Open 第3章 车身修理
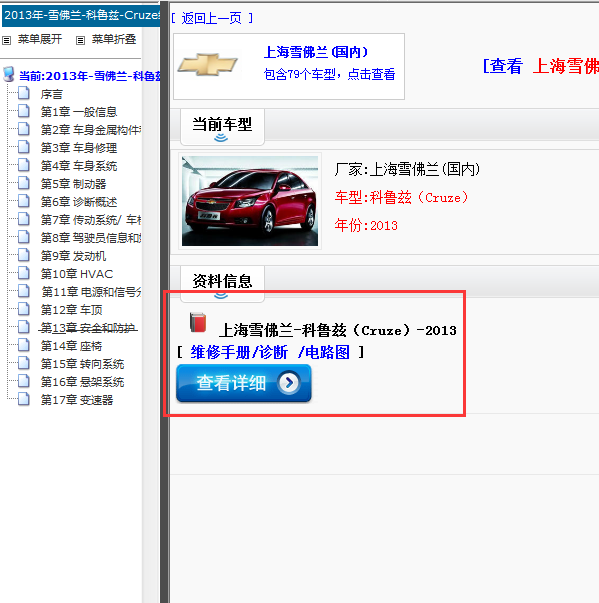Viewport: 599px width, 603px height. tap(79, 148)
